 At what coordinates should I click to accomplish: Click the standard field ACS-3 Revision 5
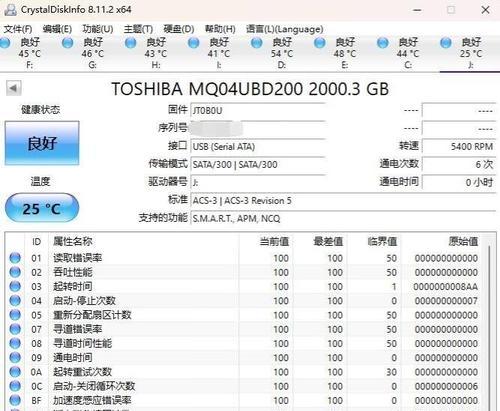[x=343, y=201]
